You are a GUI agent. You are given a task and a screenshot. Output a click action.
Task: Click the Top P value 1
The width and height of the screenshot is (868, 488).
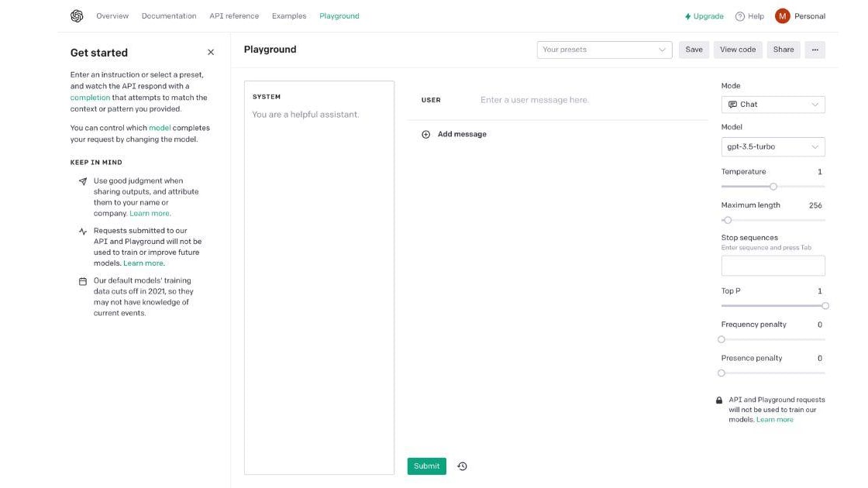click(820, 291)
